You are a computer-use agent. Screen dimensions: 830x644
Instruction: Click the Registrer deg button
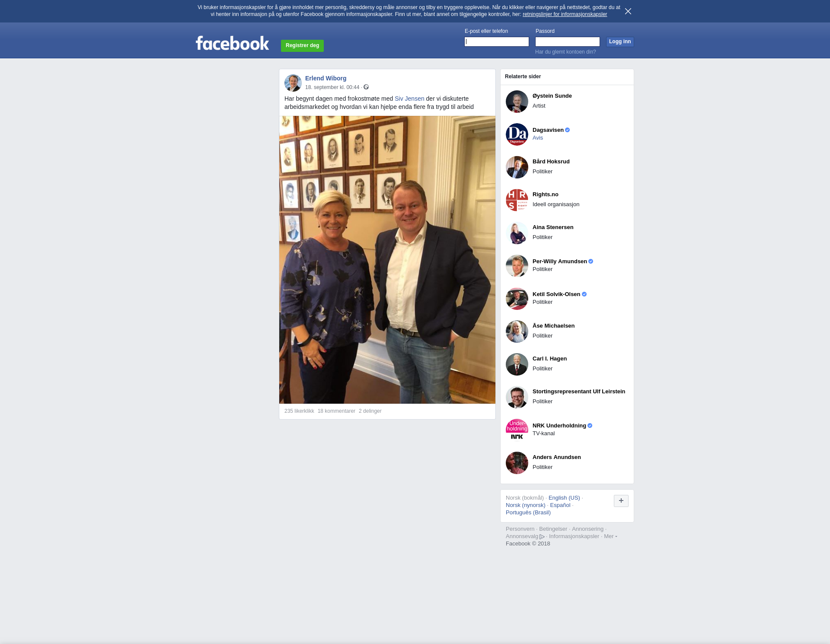tap(302, 45)
